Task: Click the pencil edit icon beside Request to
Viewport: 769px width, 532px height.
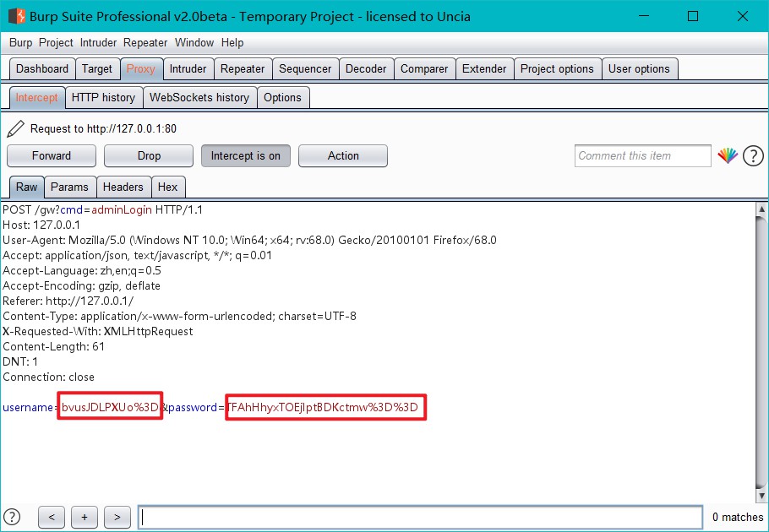Action: point(15,129)
